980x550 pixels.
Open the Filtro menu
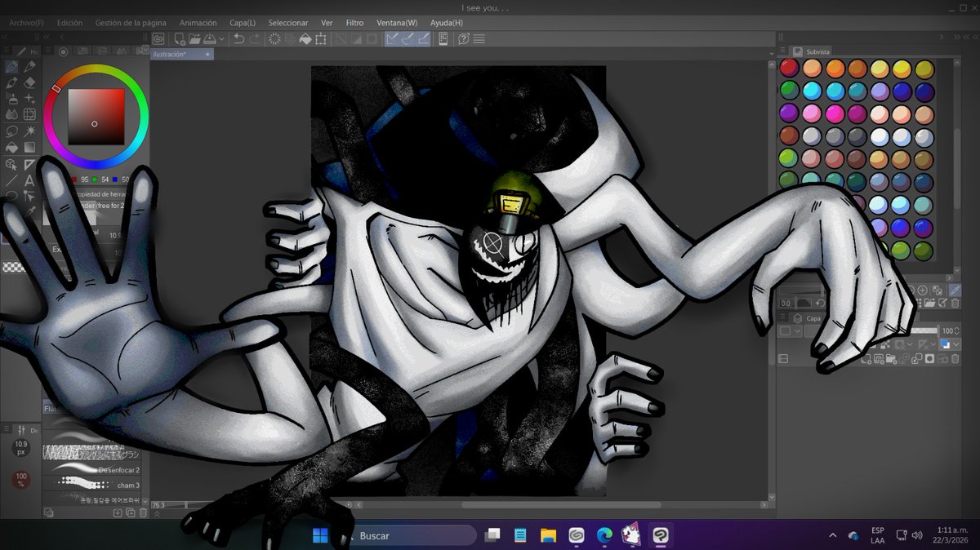coord(354,23)
